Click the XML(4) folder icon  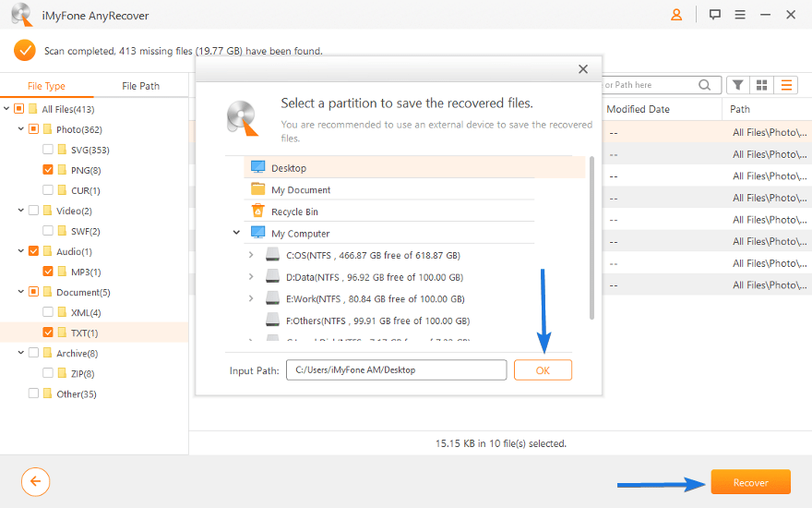click(62, 312)
